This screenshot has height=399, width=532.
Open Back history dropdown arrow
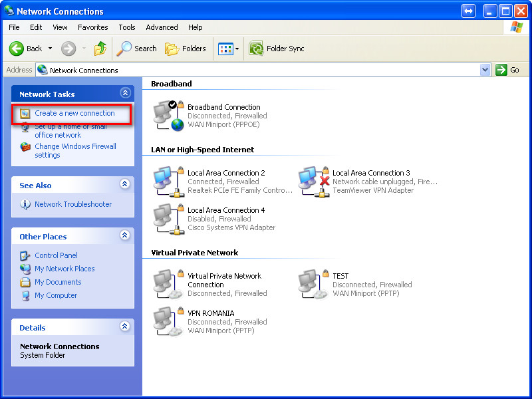(x=51, y=49)
